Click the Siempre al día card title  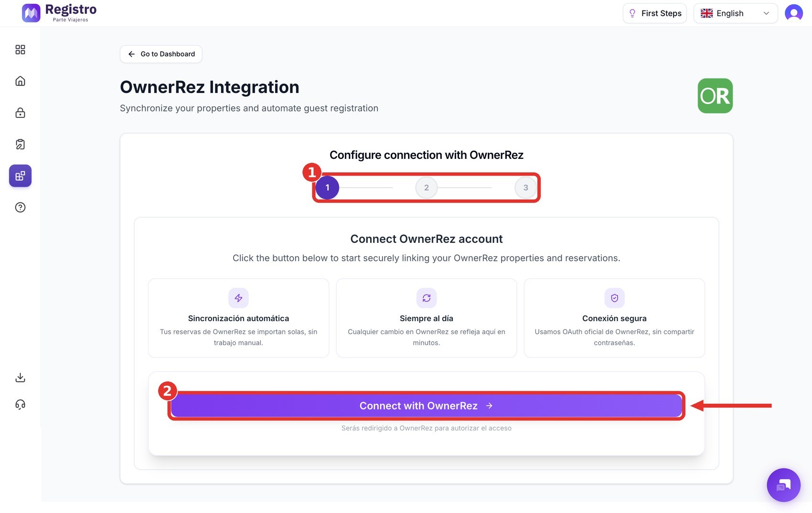tap(427, 318)
